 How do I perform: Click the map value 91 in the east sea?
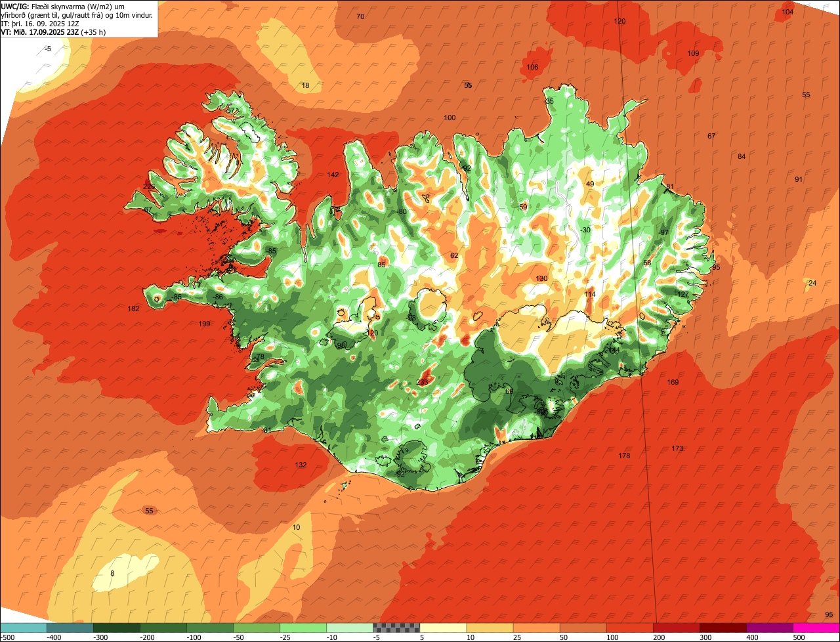pyautogui.click(x=799, y=179)
